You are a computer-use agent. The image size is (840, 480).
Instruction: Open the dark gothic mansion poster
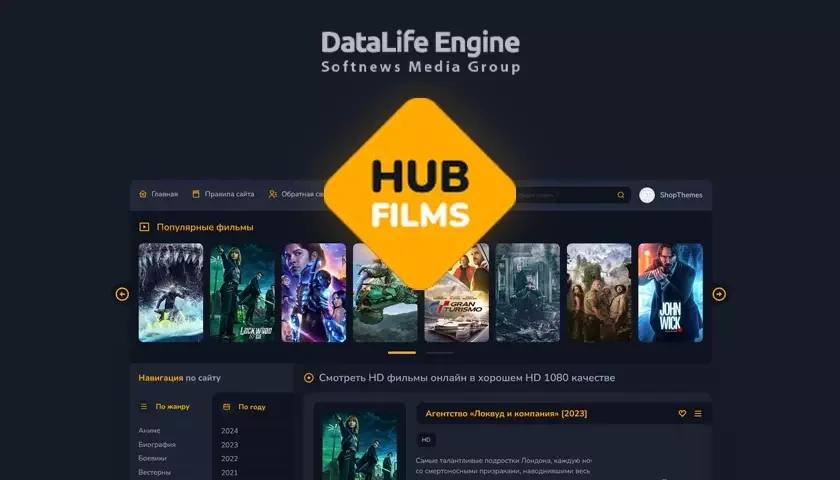[x=528, y=292]
